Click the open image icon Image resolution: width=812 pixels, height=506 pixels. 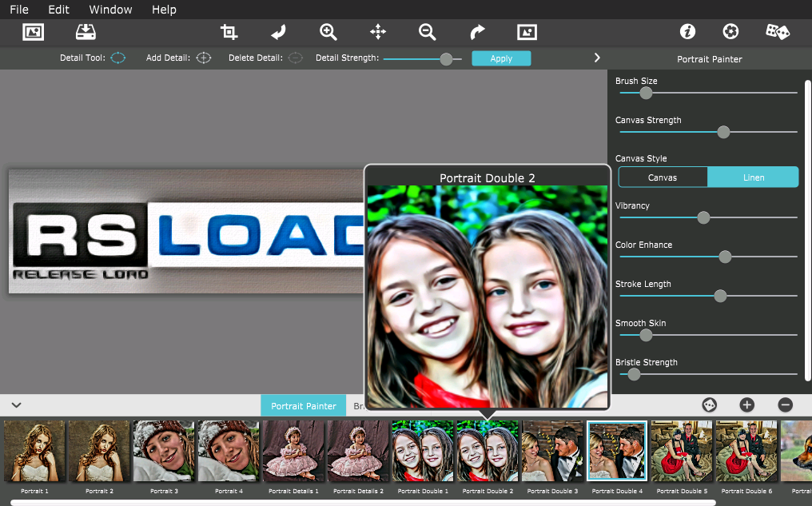33,32
